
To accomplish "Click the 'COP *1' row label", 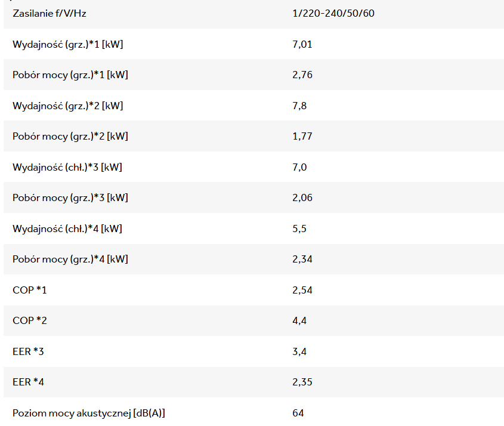I will pos(29,290).
